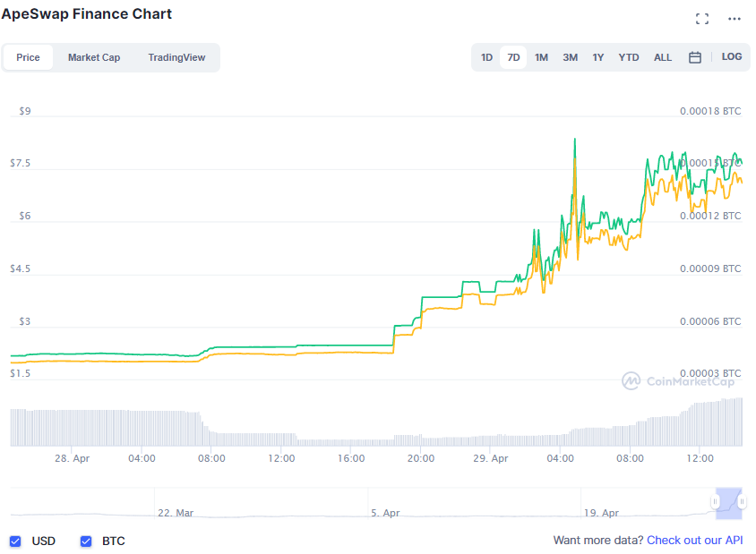Uncheck the USD checkbox
Screen dimensions: 756x554
point(15,541)
